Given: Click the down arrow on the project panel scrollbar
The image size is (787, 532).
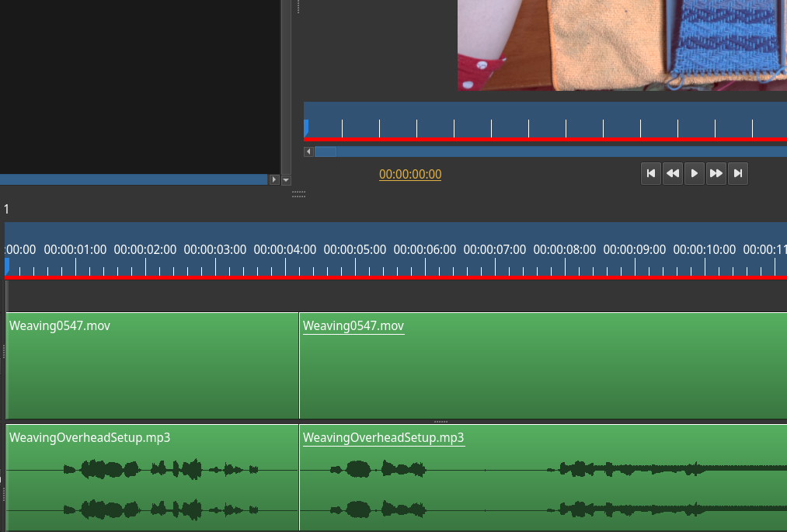Looking at the screenshot, I should point(285,179).
